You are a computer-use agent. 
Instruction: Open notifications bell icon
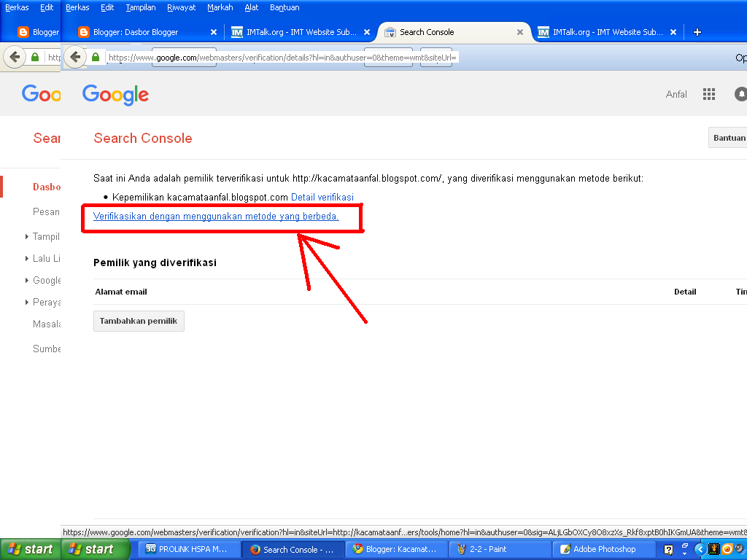pos(741,94)
